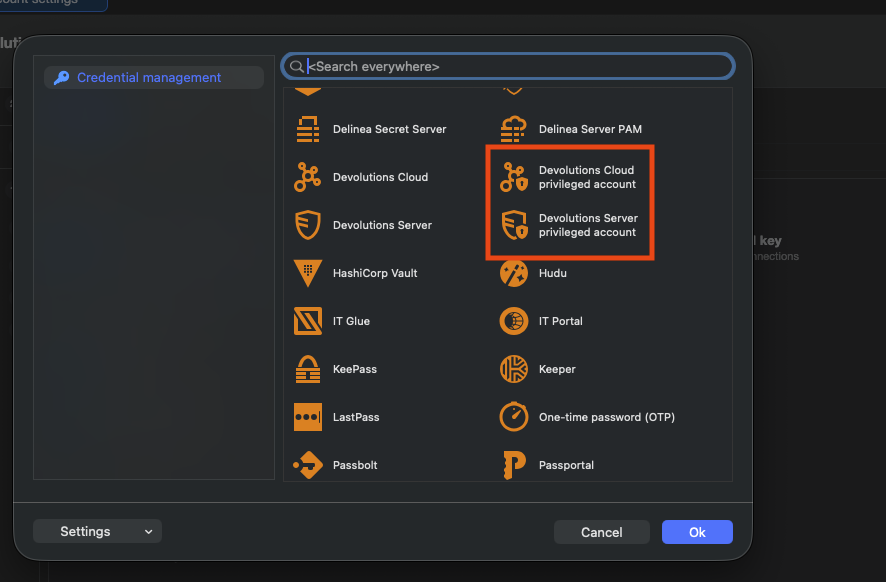Select the Delinea Secret Server icon
886x582 pixels.
pyautogui.click(x=308, y=129)
